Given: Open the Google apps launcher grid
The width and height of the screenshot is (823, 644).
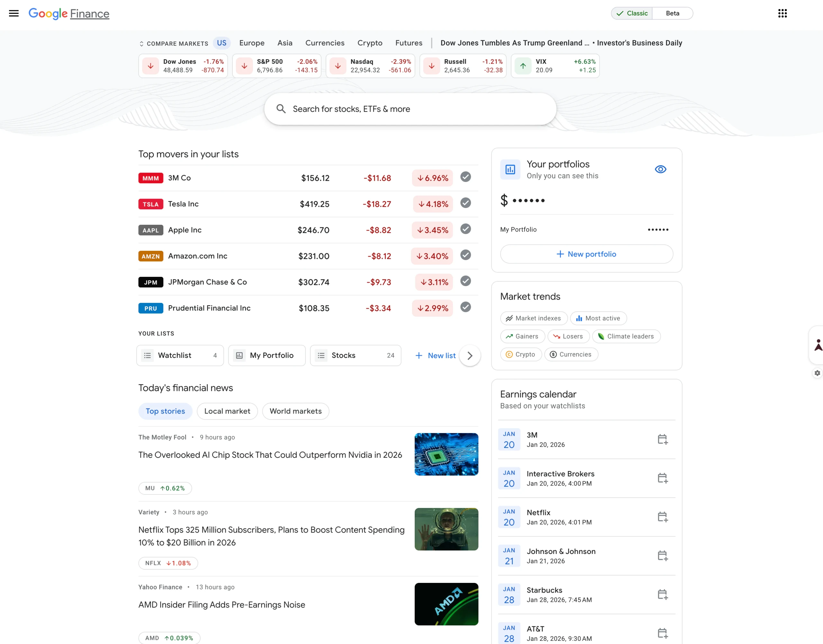Looking at the screenshot, I should 782,14.
